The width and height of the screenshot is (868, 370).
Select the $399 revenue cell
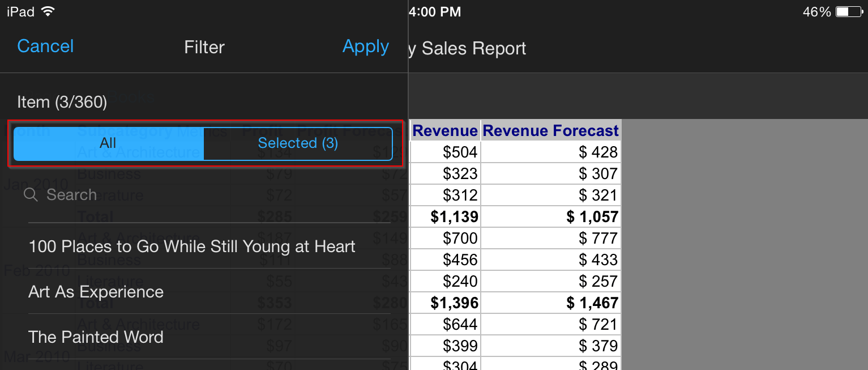click(x=445, y=346)
